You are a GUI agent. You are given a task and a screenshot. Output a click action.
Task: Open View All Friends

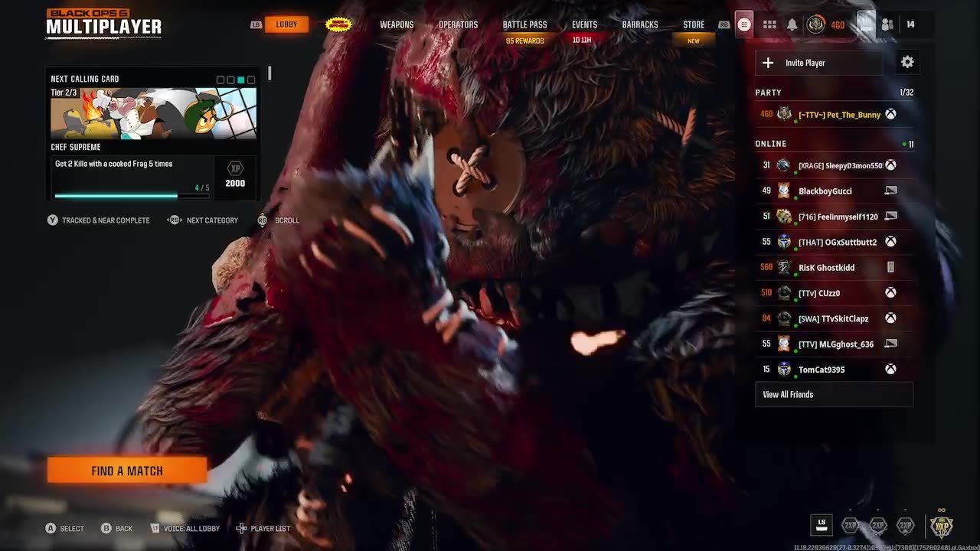834,395
